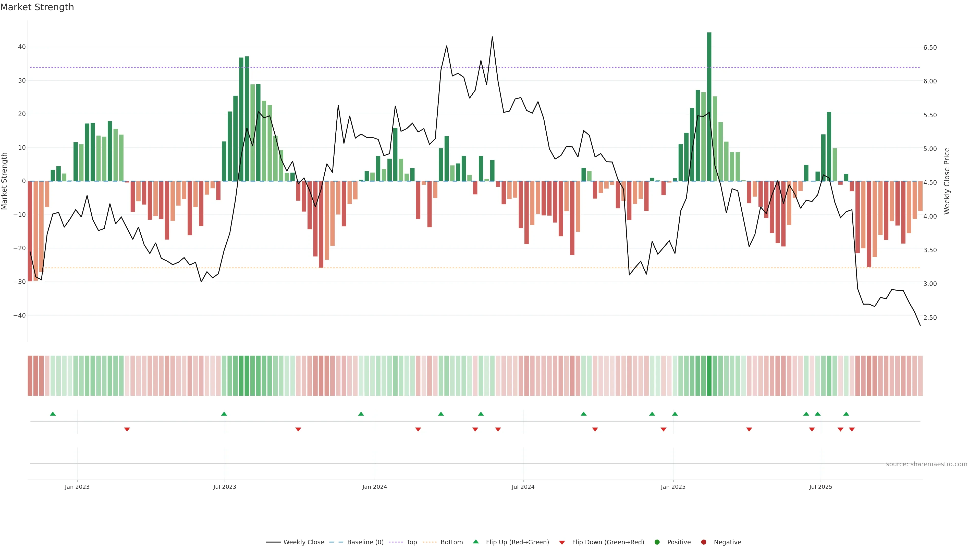Toggle the Top threshold legend entry
This screenshot has height=551, width=980.
tap(411, 542)
